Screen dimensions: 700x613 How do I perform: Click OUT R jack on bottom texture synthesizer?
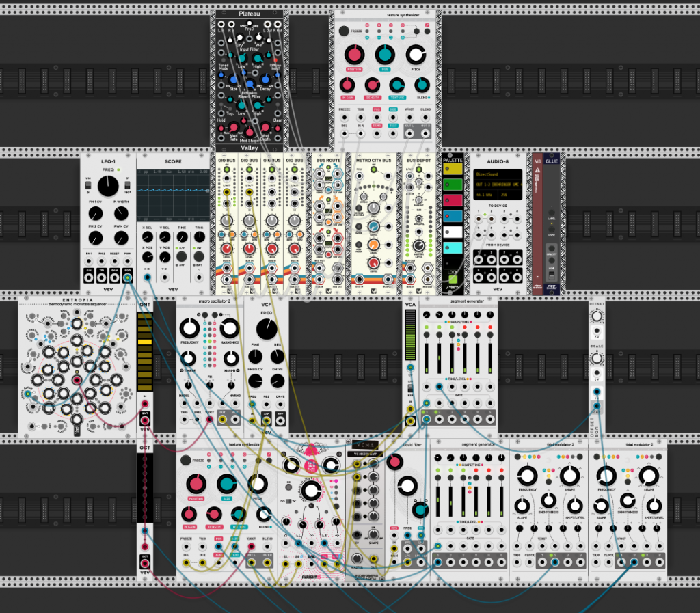[267, 562]
